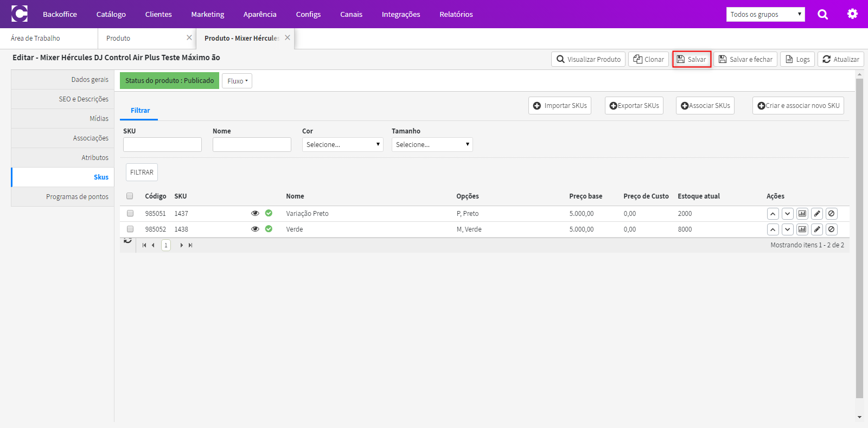This screenshot has height=428, width=868.
Task: Edit the Verde SKU with pencil
Action: pyautogui.click(x=817, y=229)
